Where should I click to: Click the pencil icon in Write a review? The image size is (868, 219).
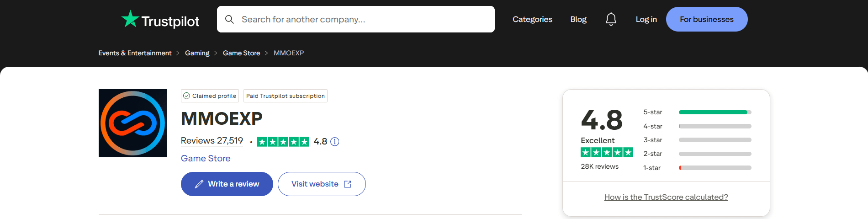click(199, 184)
